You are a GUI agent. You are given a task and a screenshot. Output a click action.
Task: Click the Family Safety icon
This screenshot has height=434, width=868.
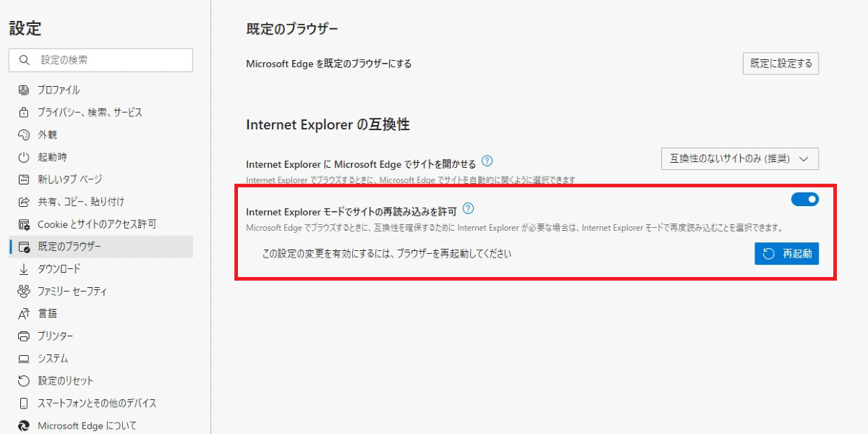(x=24, y=292)
